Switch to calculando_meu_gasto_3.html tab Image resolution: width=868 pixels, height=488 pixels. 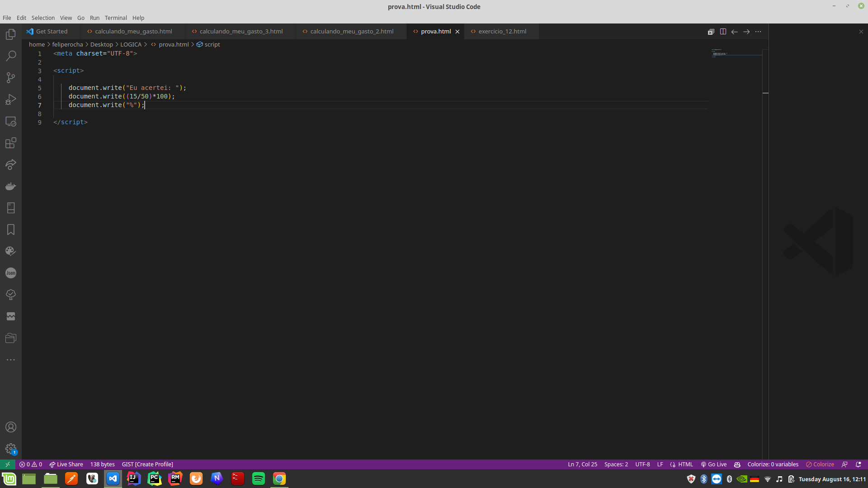pyautogui.click(x=241, y=32)
